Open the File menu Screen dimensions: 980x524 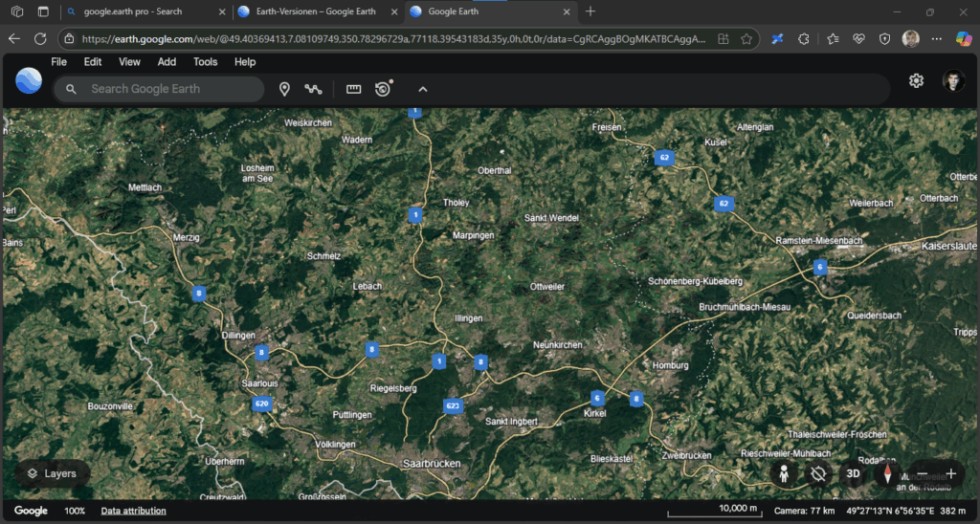58,62
